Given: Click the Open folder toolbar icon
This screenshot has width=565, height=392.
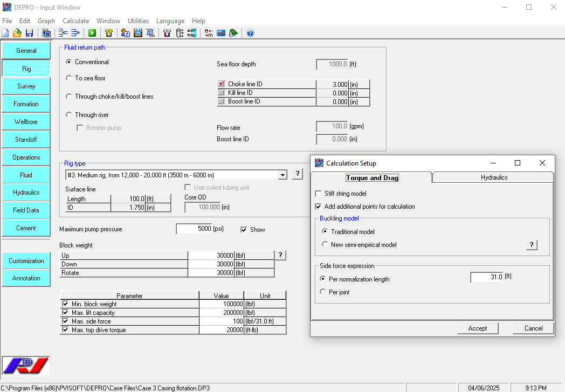Looking at the screenshot, I should (17, 33).
